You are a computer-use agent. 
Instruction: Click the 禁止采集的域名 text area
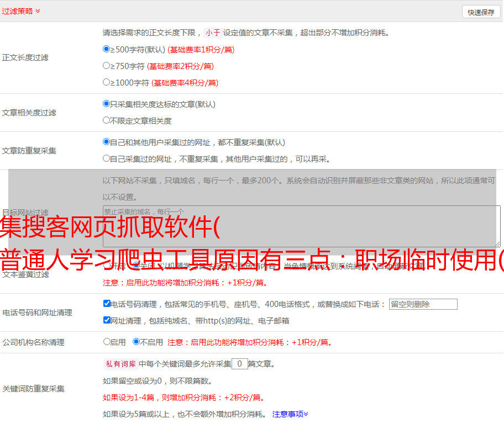click(301, 226)
